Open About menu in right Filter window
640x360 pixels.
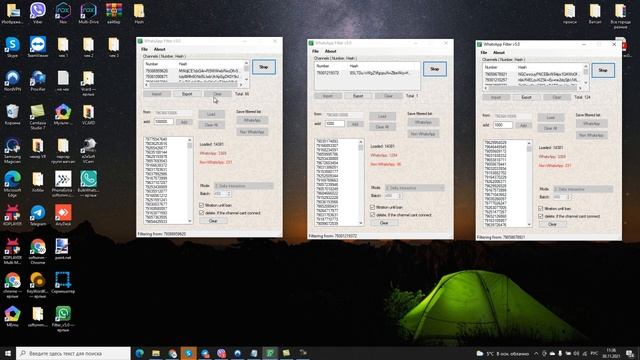499,52
